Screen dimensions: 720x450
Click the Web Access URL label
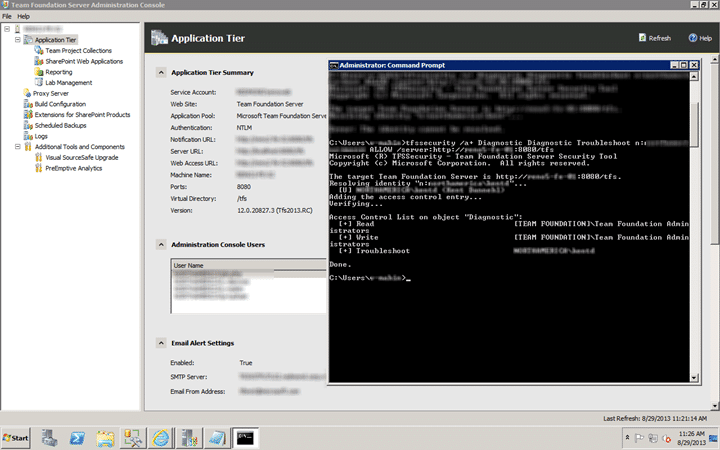click(194, 163)
